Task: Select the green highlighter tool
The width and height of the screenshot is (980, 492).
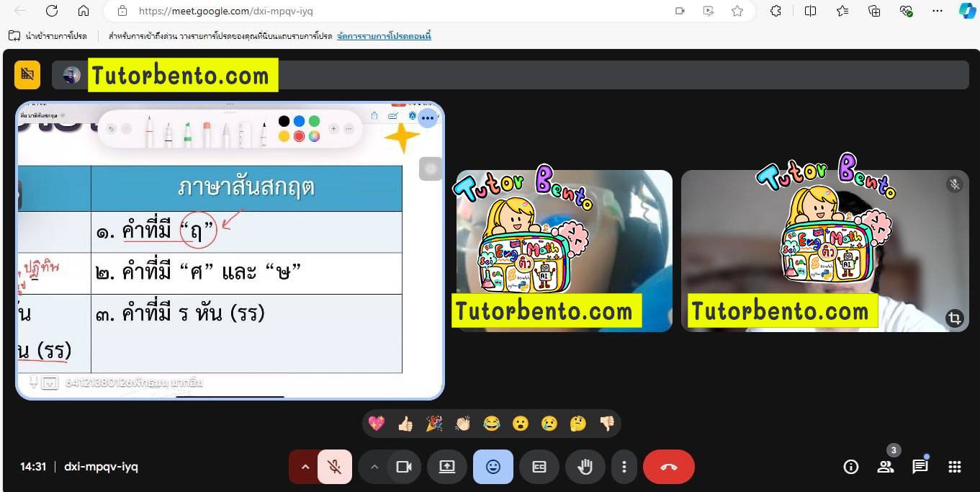Action: point(186,131)
